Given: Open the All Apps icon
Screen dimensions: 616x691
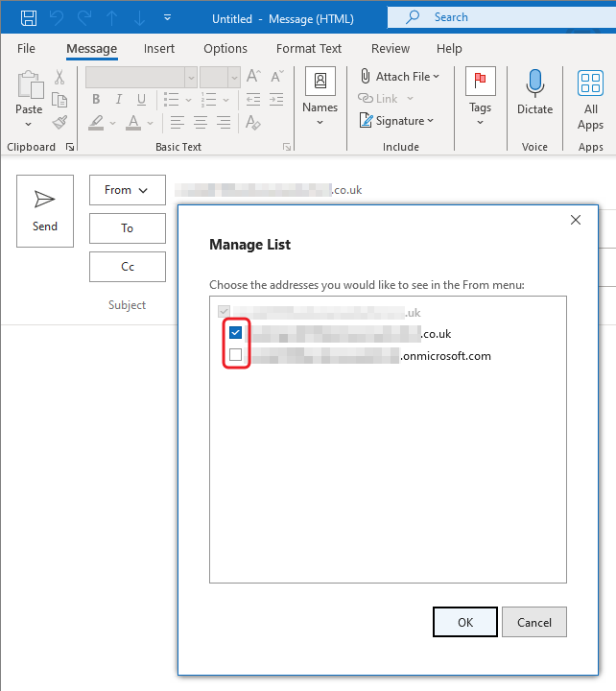Looking at the screenshot, I should [x=590, y=83].
